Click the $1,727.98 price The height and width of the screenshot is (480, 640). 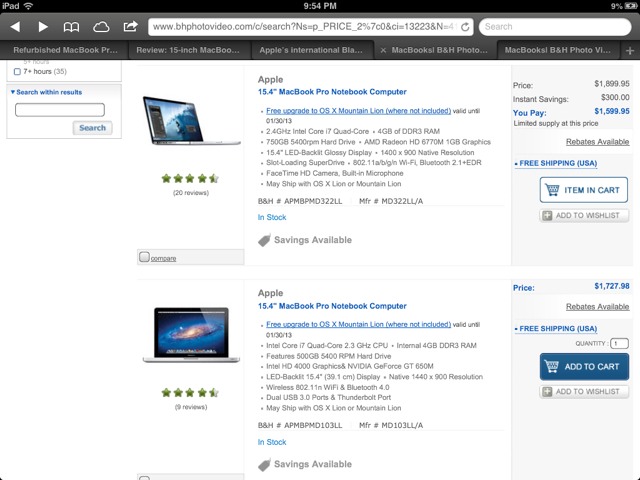[x=612, y=286]
